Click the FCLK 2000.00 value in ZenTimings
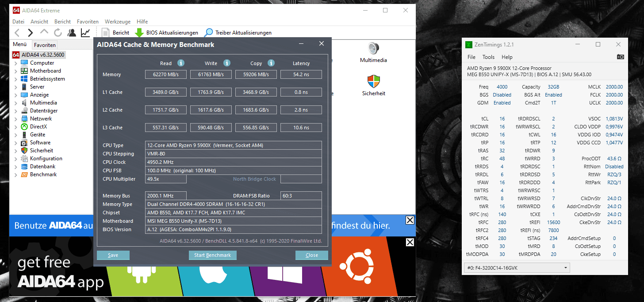This screenshot has width=644, height=302. click(x=614, y=95)
